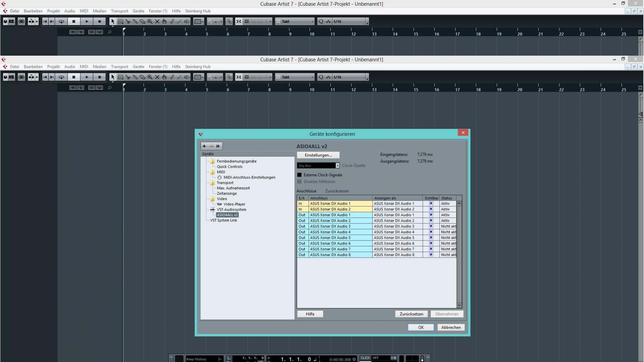Select VST-Audiosystem in device tree
The height and width of the screenshot is (362, 644).
click(x=231, y=210)
